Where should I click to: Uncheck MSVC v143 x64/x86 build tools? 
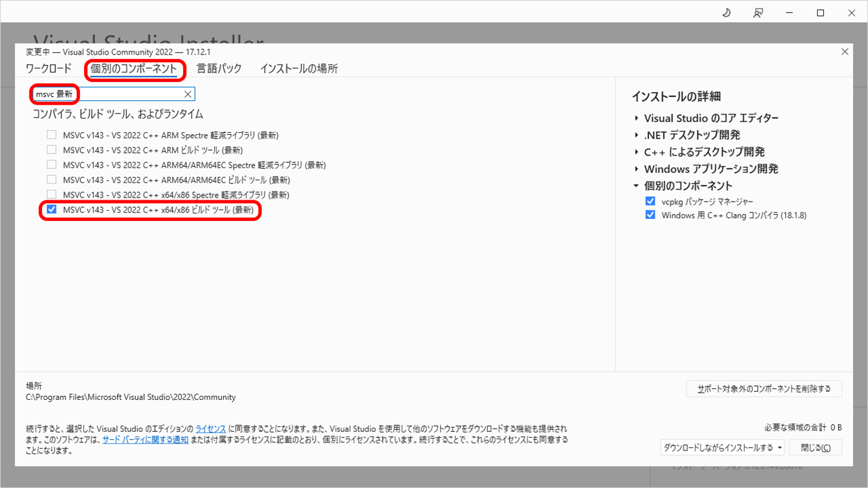point(51,210)
